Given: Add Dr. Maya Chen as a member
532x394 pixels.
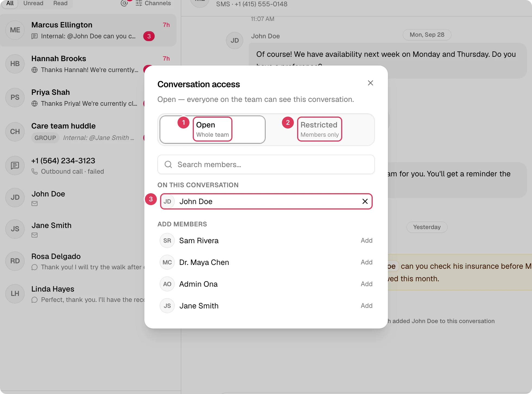Looking at the screenshot, I should (x=366, y=262).
